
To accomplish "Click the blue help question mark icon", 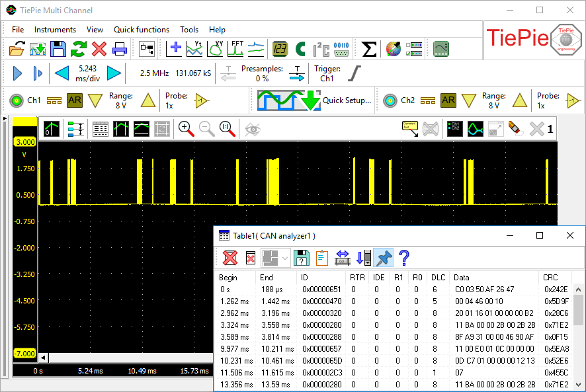I will [404, 257].
